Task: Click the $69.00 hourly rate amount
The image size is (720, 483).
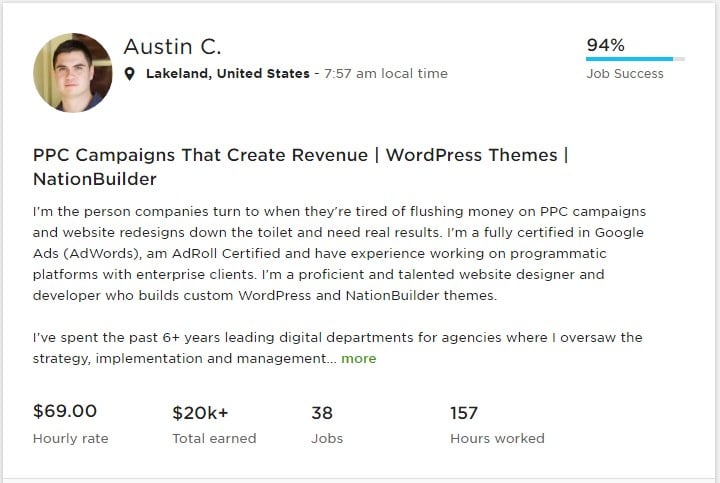Action: (65, 412)
